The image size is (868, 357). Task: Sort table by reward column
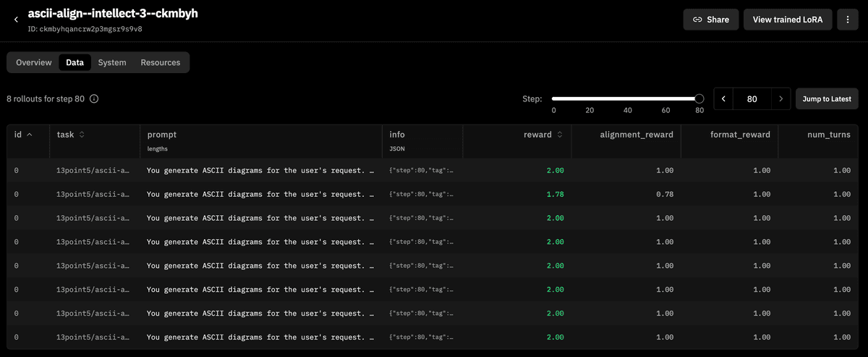(560, 135)
